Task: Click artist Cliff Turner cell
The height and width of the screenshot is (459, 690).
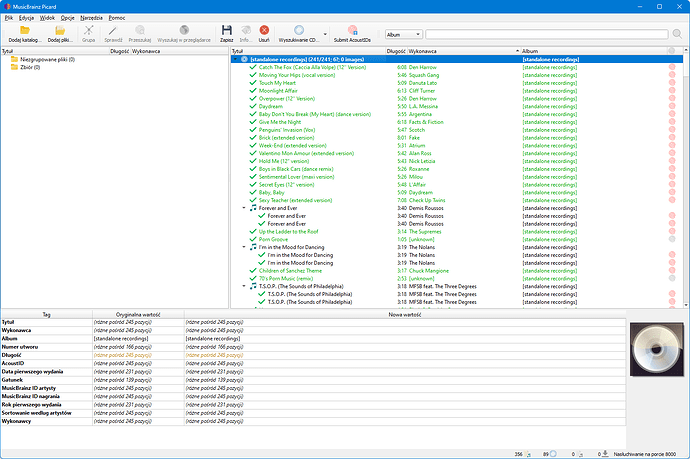Action: click(x=422, y=91)
